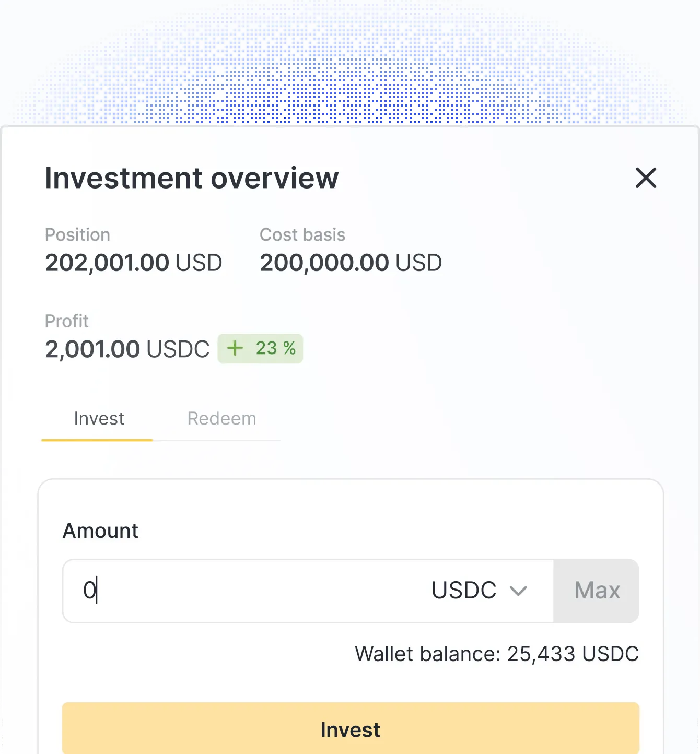Select the 202,001.00 USD position value
This screenshot has width=700, height=754.
133,263
